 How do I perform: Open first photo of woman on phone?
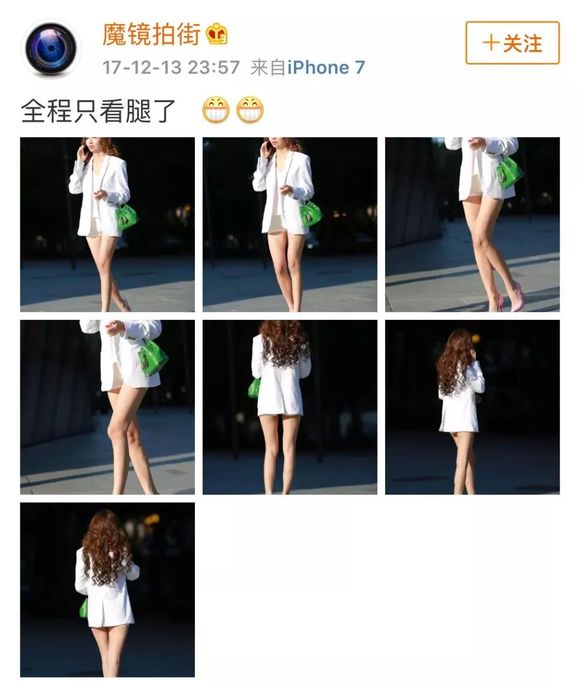point(107,224)
